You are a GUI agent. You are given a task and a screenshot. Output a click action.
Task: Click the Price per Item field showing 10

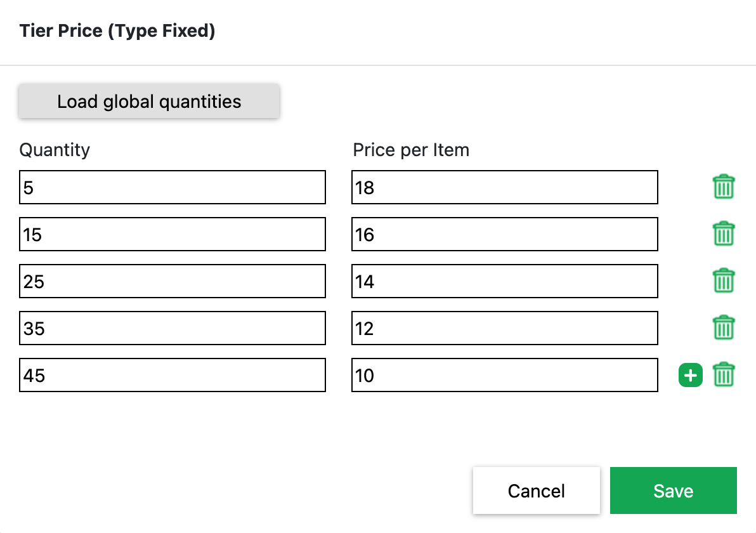(x=505, y=375)
